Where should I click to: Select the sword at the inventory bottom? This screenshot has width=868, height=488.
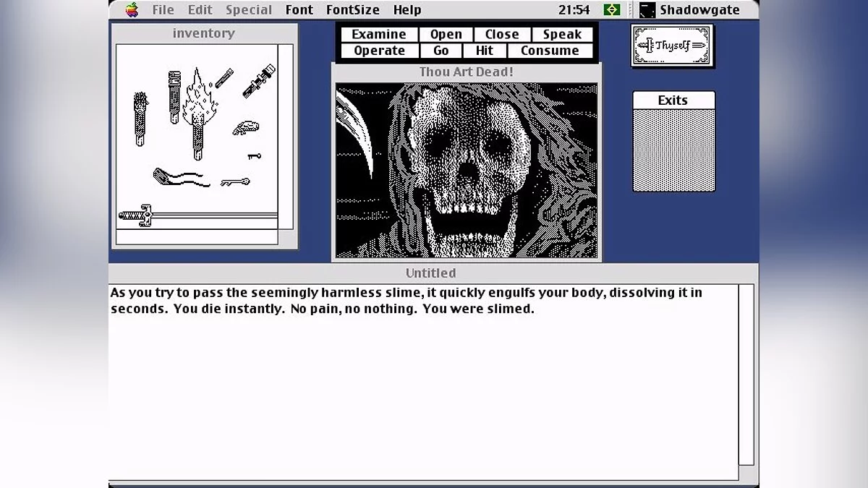pos(197,215)
